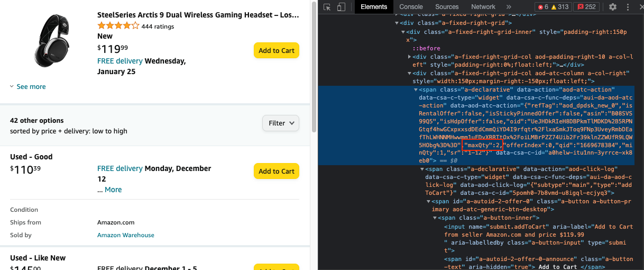This screenshot has height=270, width=644.
Task: Toggle the device toolbar icon
Action: click(x=341, y=7)
